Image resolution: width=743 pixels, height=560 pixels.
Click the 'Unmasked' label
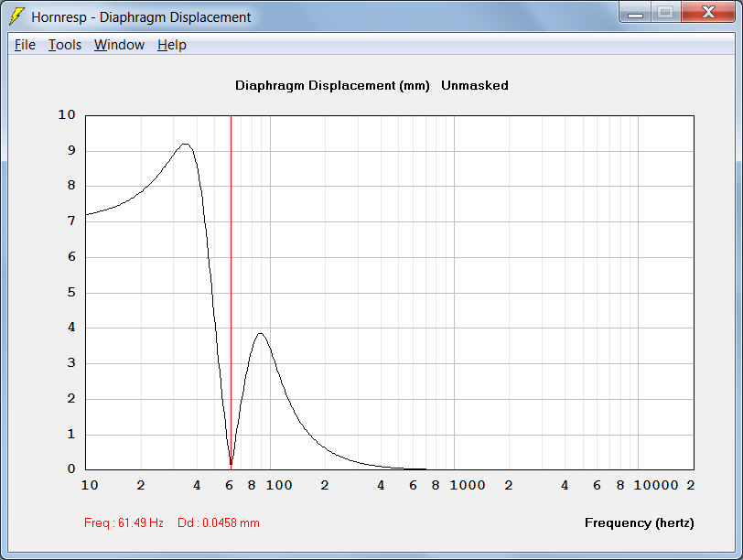(474, 86)
